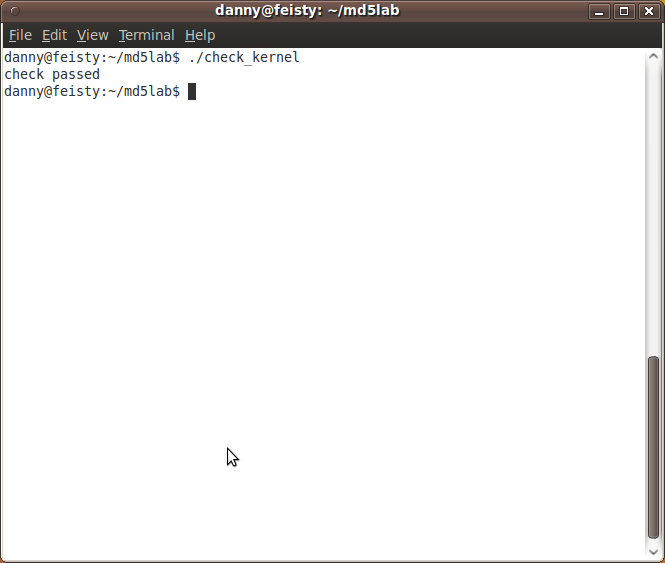
Task: Open the View menu
Action: pos(92,35)
